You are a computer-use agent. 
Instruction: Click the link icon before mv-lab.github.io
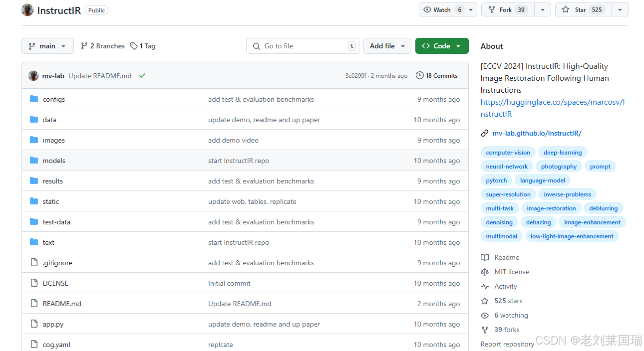485,133
